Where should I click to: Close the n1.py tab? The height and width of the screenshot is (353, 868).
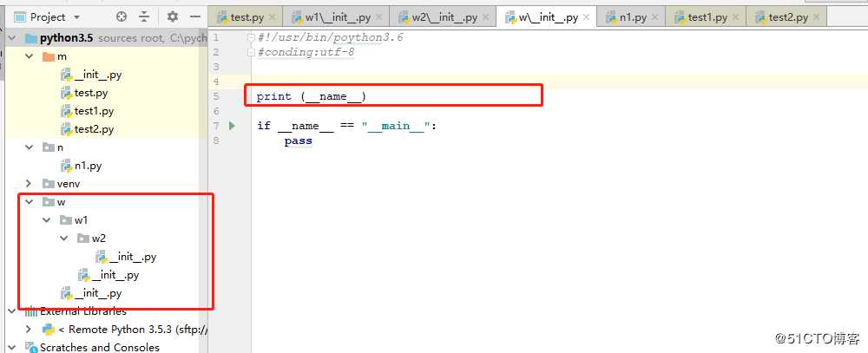tap(654, 17)
